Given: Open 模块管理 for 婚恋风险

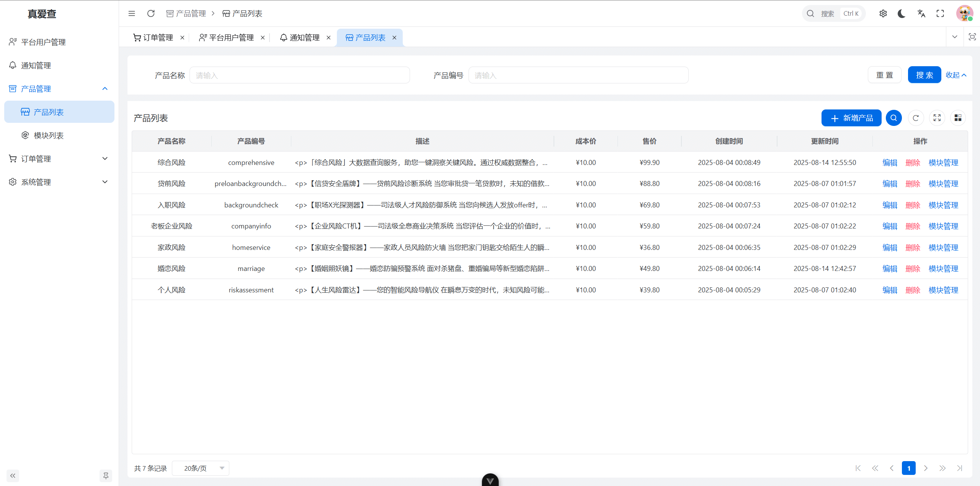Looking at the screenshot, I should pyautogui.click(x=943, y=269).
